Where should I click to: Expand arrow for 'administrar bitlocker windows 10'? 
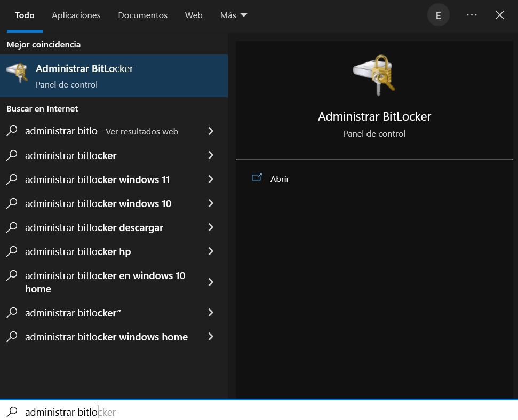coord(211,203)
